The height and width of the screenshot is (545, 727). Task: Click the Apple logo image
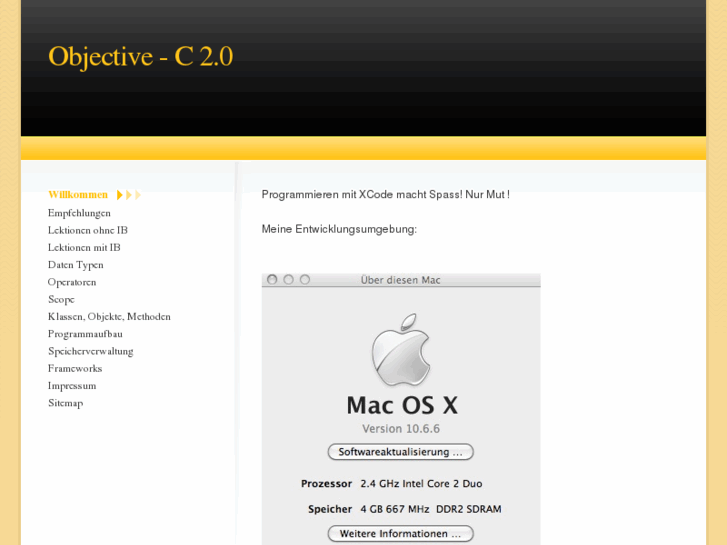coord(402,350)
